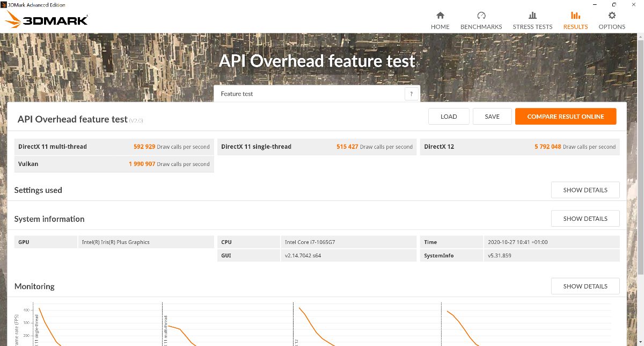Select the Feature test tab label
644x346 pixels.
coord(237,94)
